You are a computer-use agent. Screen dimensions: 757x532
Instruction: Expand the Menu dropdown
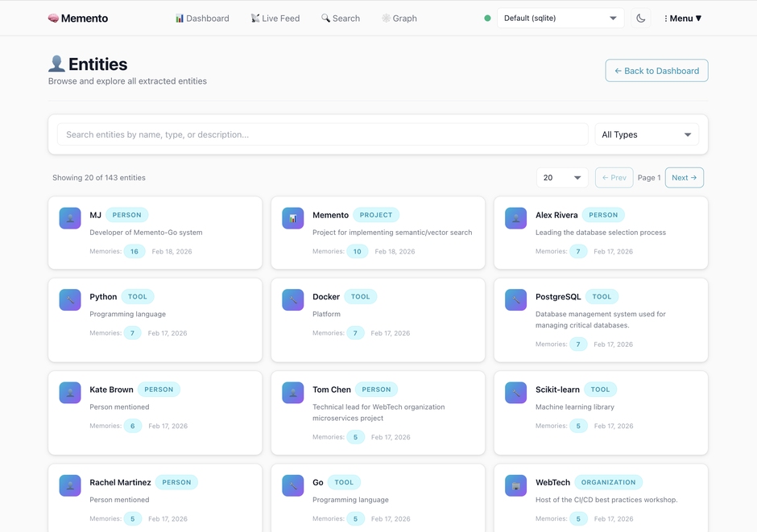683,19
